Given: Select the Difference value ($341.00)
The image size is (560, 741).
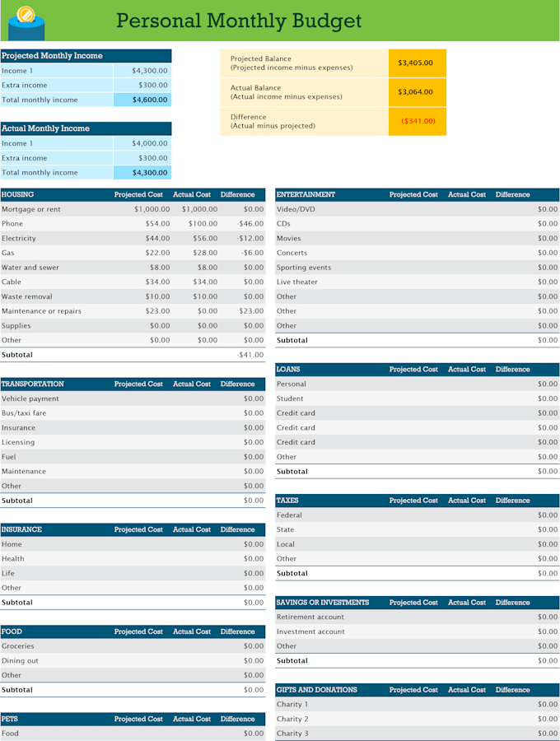Looking at the screenshot, I should (418, 121).
